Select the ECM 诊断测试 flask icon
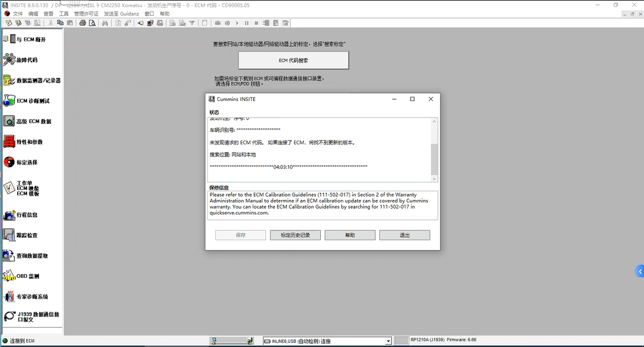 point(9,101)
